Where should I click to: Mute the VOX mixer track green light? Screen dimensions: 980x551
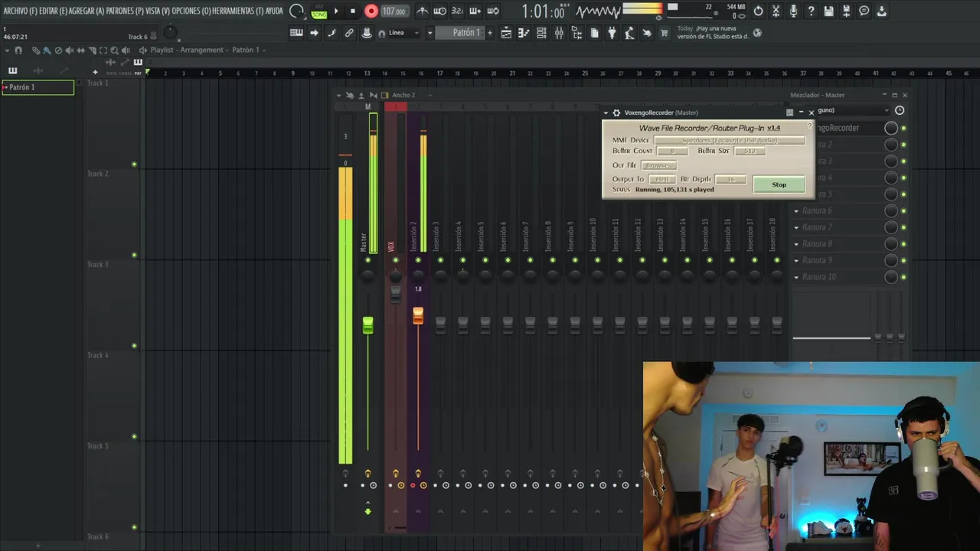click(x=395, y=260)
